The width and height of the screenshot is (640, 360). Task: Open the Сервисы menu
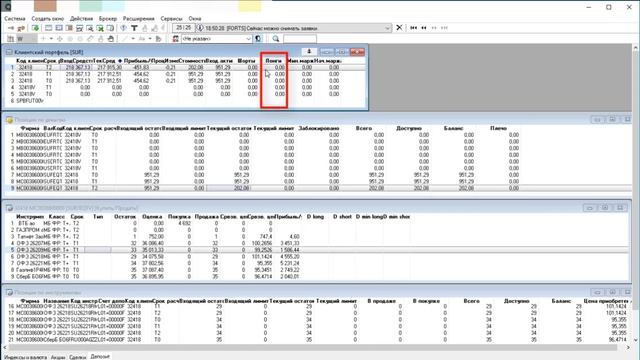point(171,18)
